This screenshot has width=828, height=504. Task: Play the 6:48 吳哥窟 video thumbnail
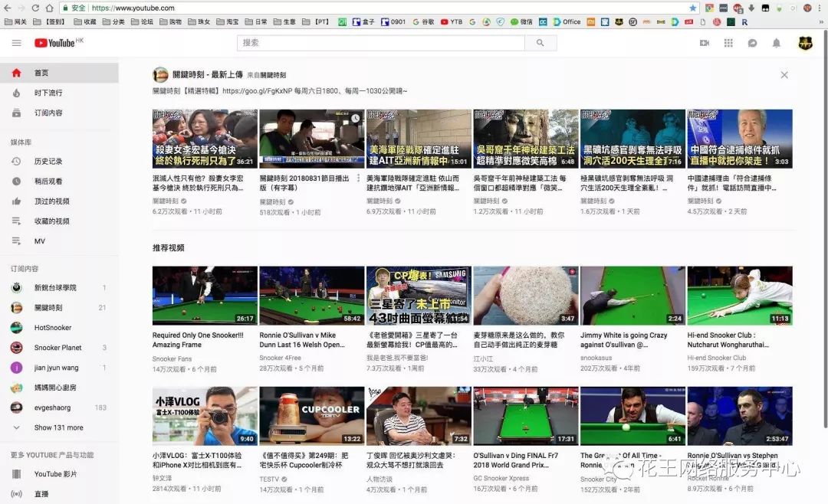point(526,139)
